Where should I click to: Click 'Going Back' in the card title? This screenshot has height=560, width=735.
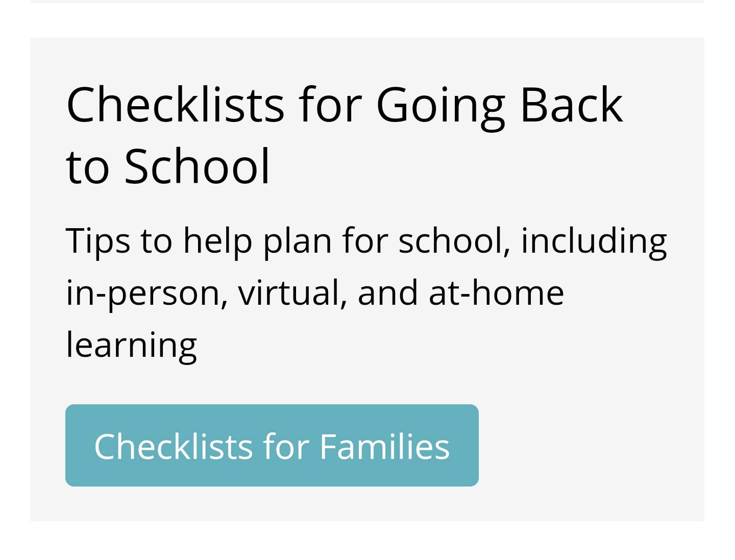499,105
